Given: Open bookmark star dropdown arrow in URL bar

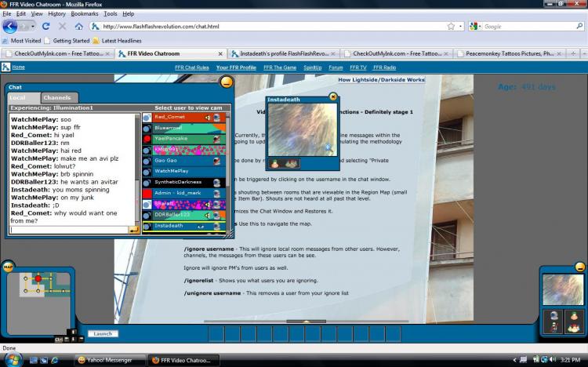Looking at the screenshot, I should [460, 26].
